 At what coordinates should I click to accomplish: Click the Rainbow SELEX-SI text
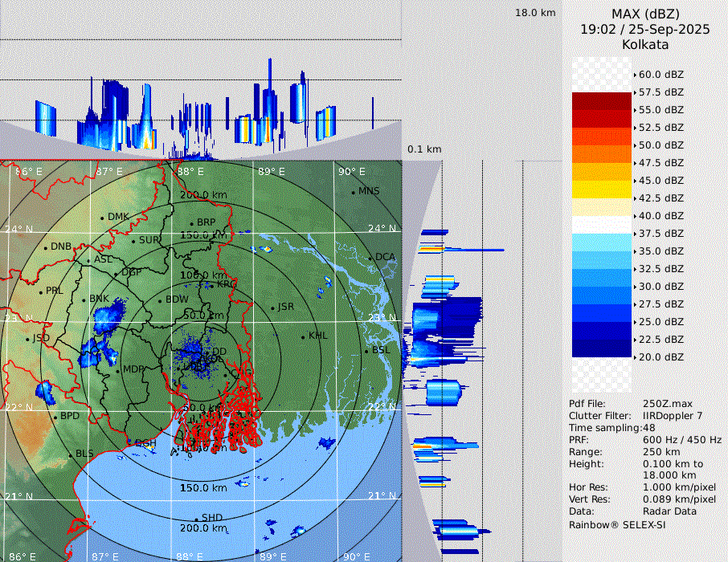tap(617, 524)
